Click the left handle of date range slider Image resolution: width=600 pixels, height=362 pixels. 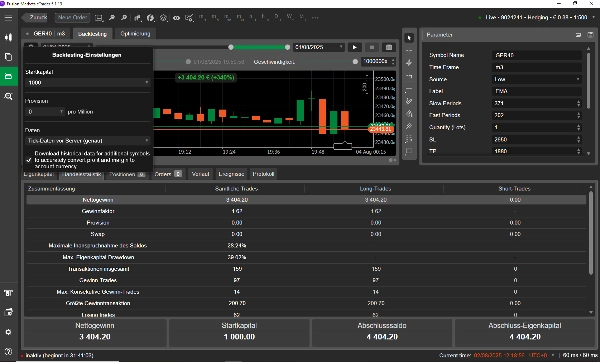pyautogui.click(x=231, y=47)
